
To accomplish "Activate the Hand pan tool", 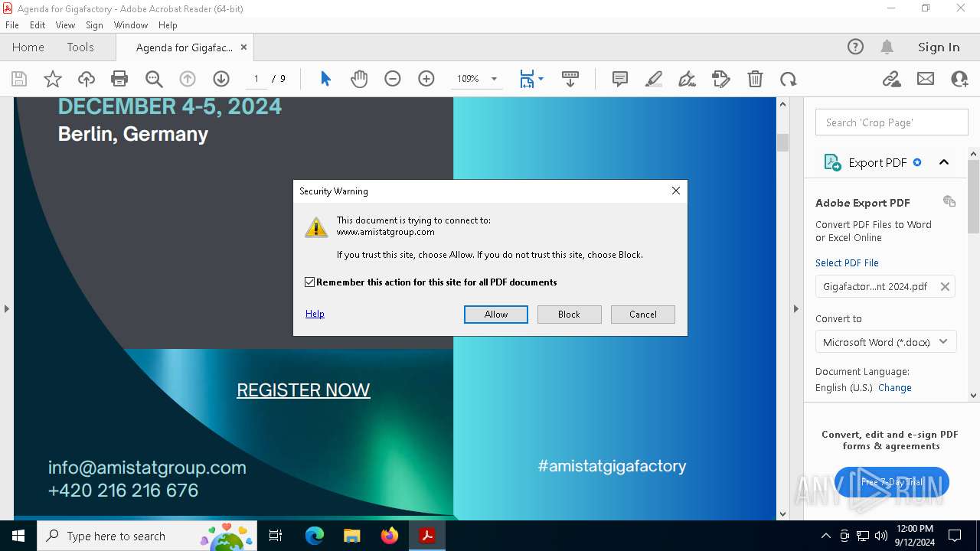I will pyautogui.click(x=359, y=79).
